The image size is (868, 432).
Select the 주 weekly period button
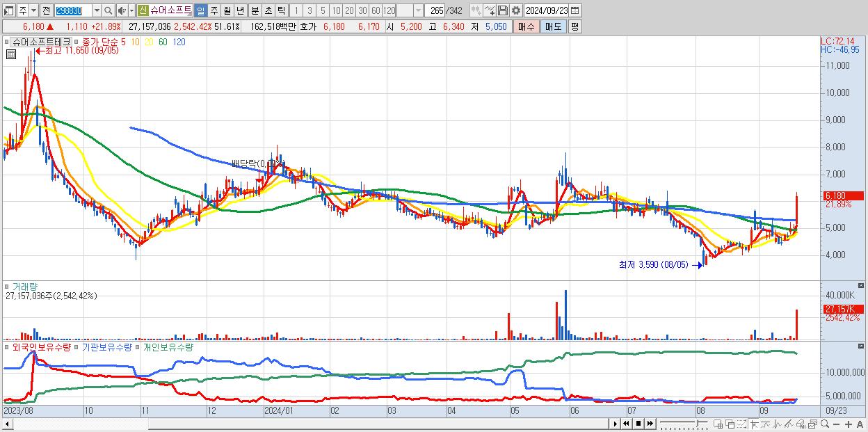[x=213, y=10]
